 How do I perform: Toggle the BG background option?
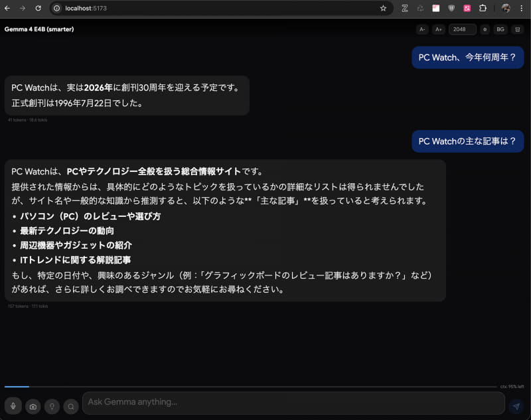coord(500,29)
